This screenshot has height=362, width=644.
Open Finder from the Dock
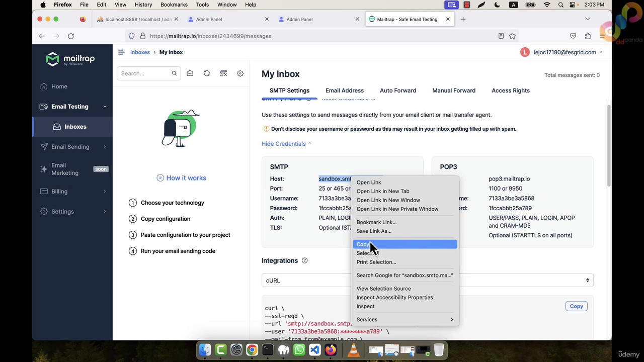click(x=205, y=350)
